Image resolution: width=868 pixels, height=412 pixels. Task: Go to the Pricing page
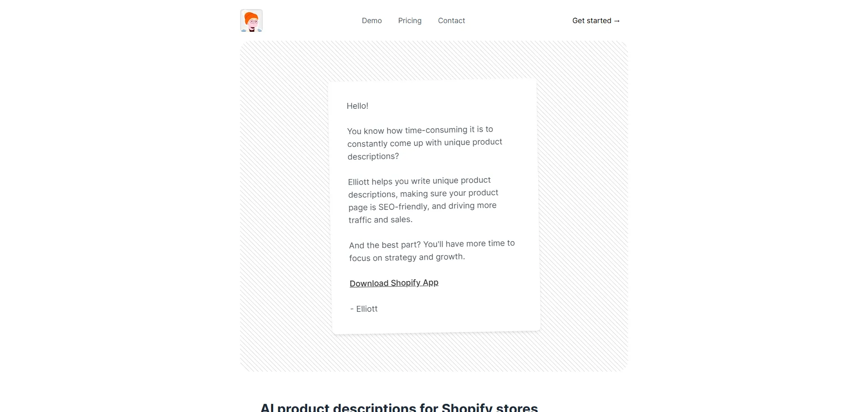click(410, 21)
